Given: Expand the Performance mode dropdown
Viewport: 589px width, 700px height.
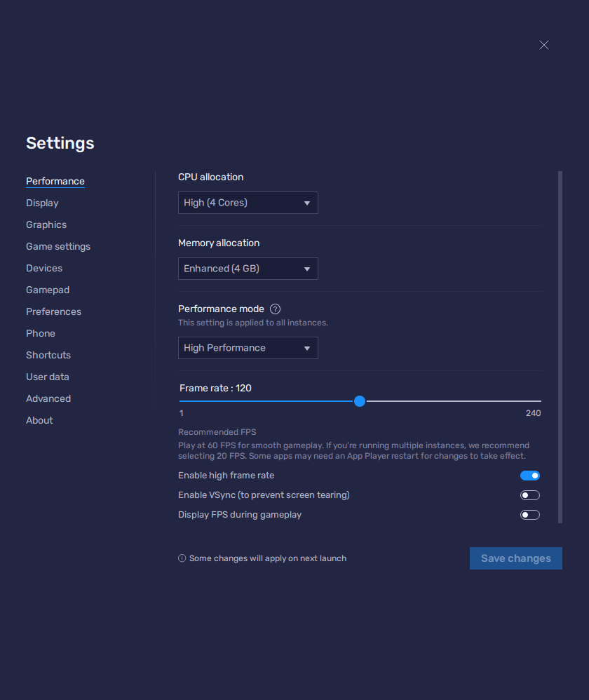Looking at the screenshot, I should [x=248, y=348].
